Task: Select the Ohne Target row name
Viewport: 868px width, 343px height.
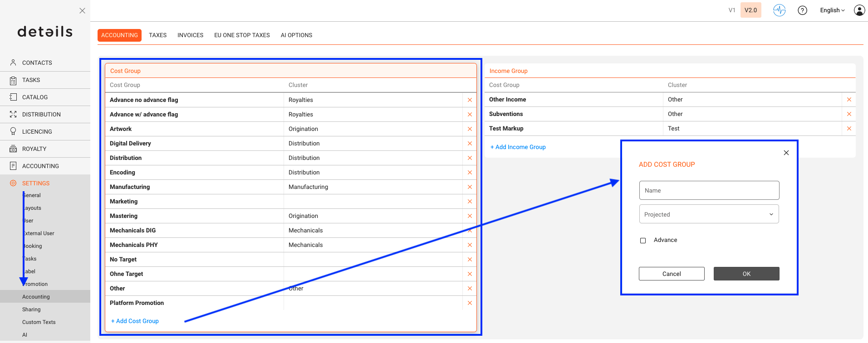Action: coord(126,274)
